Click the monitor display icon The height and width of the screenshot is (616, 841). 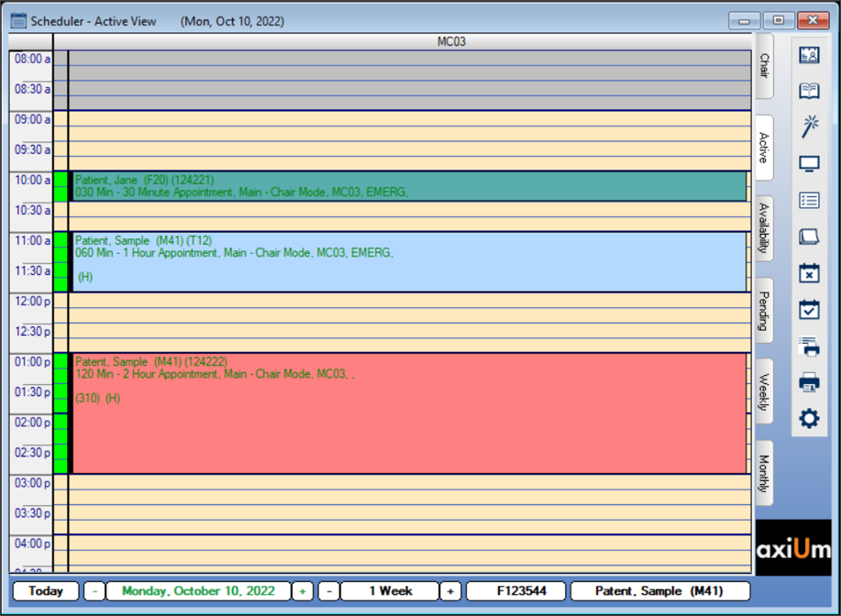(x=809, y=163)
